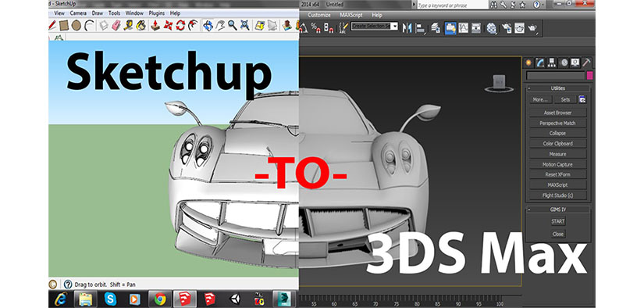644x308 pixels.
Task: Open the Rendered Frame Window icon
Action: (x=520, y=28)
